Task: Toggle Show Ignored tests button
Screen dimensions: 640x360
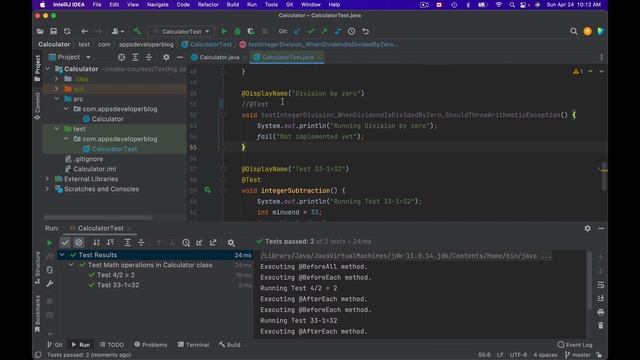Action: click(79, 243)
